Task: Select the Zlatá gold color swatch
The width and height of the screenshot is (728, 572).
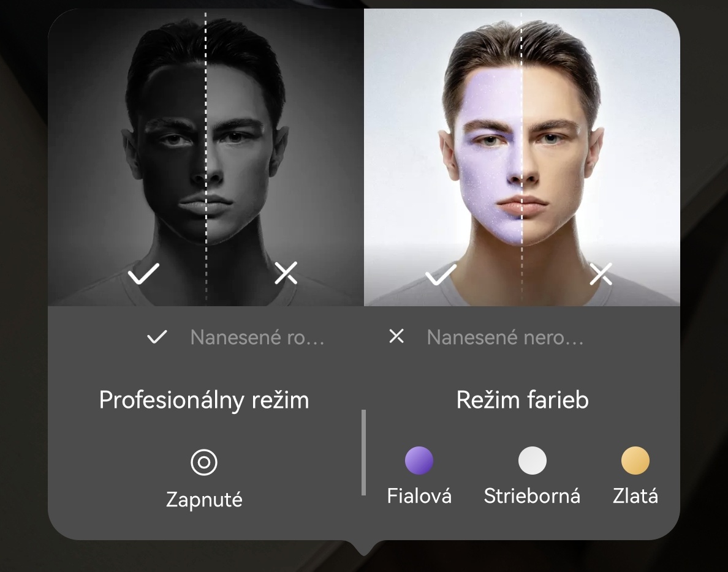Action: tap(635, 460)
